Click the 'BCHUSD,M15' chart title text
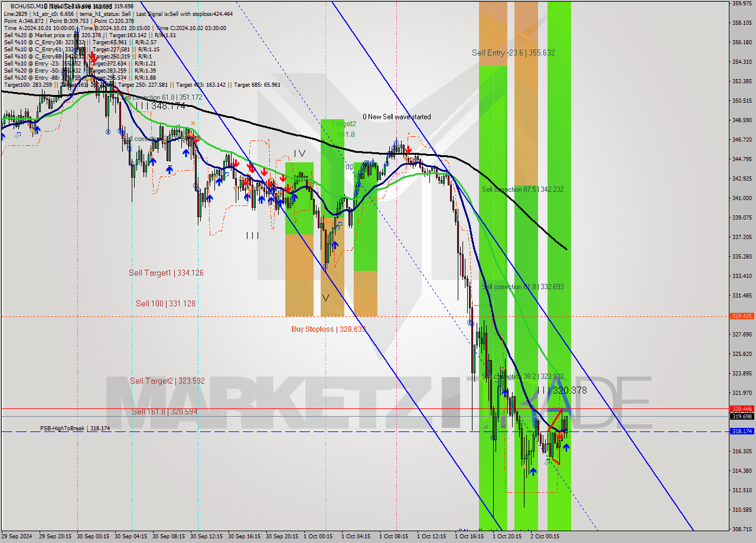This screenshot has width=756, height=543. [x=28, y=6]
